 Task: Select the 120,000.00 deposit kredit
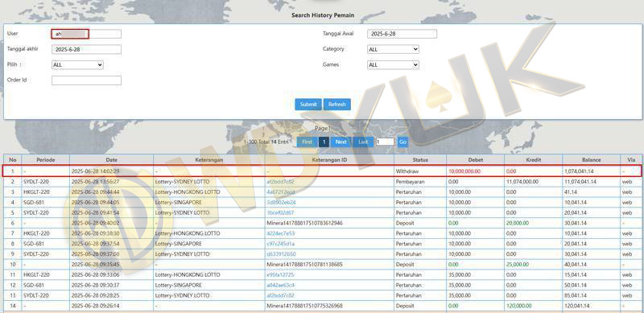click(518, 306)
